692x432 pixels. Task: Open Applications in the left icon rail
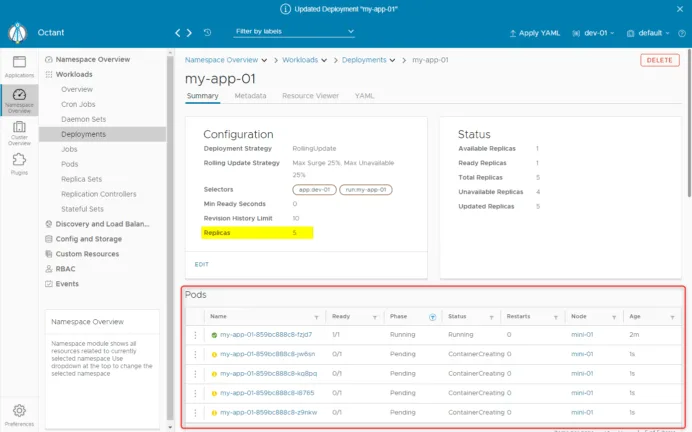click(x=19, y=67)
